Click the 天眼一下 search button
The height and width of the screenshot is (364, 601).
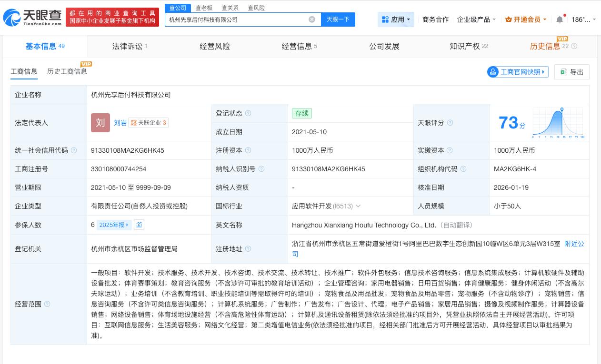[338, 20]
